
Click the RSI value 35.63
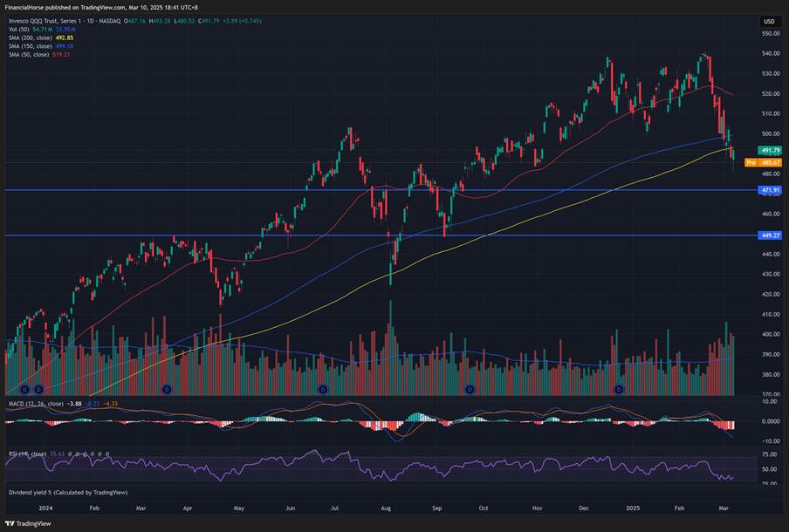(58, 454)
